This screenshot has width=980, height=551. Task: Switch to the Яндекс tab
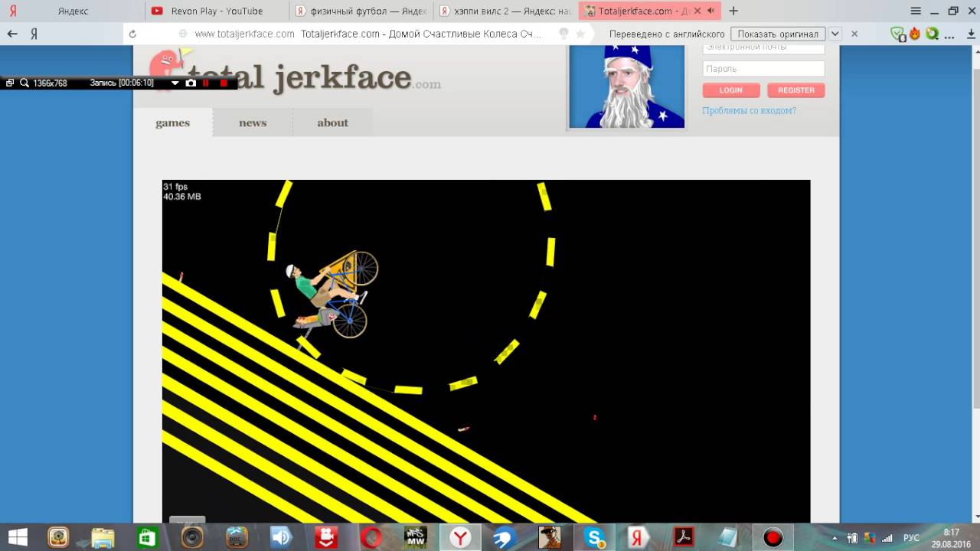pyautogui.click(x=72, y=11)
